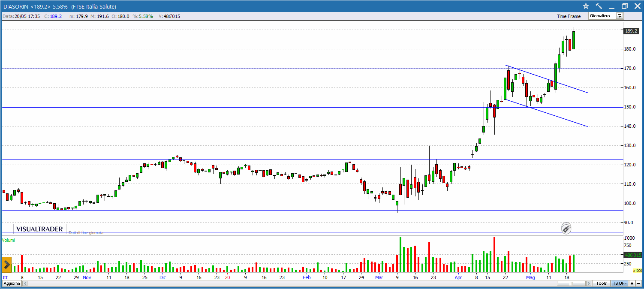Click the Feb month label on axis
The height and width of the screenshot is (289, 644).
tap(307, 277)
